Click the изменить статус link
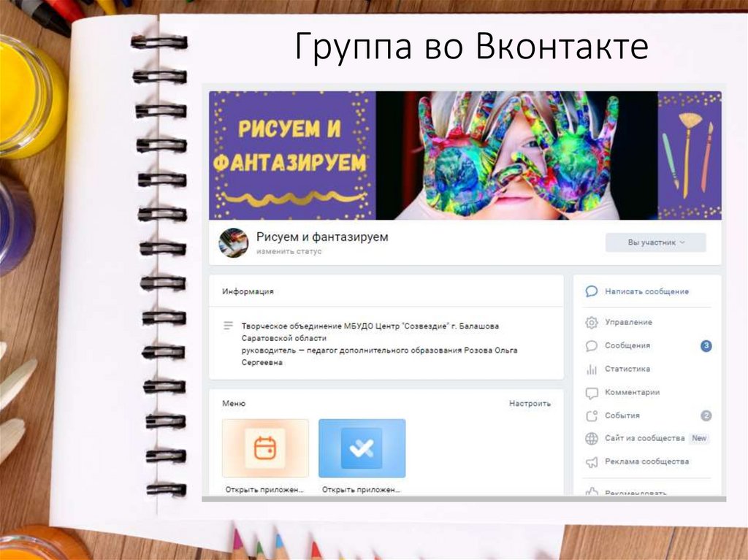This screenshot has width=748, height=560. coord(289,251)
